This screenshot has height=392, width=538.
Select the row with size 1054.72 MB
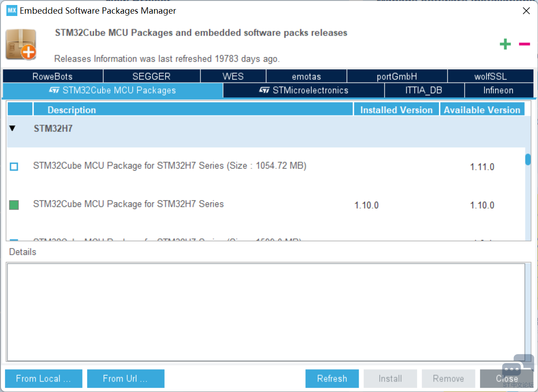[266, 167]
